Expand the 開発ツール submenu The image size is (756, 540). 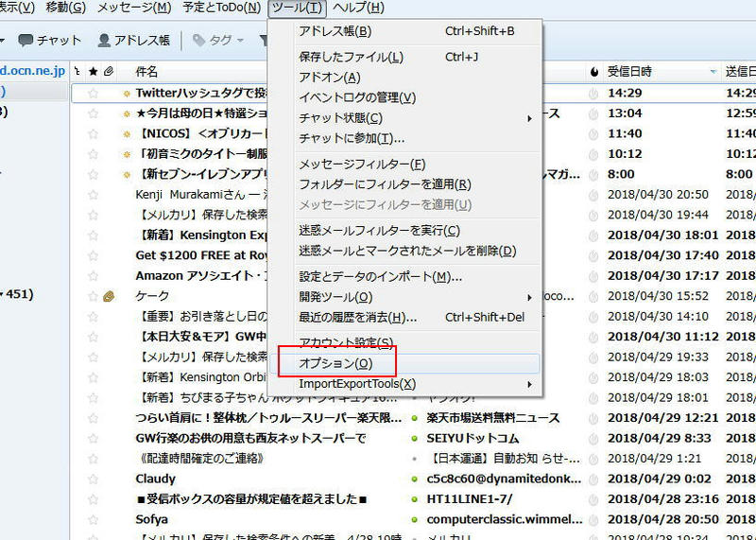[x=529, y=297]
